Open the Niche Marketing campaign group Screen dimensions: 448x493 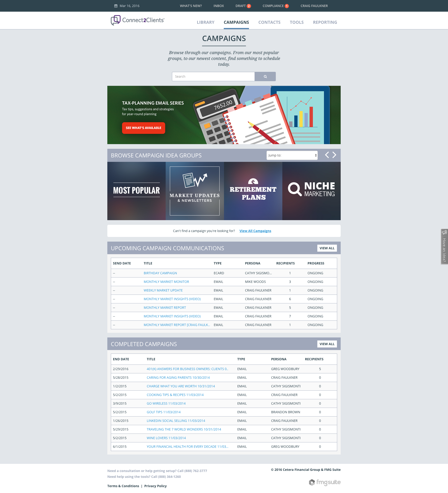pos(311,191)
